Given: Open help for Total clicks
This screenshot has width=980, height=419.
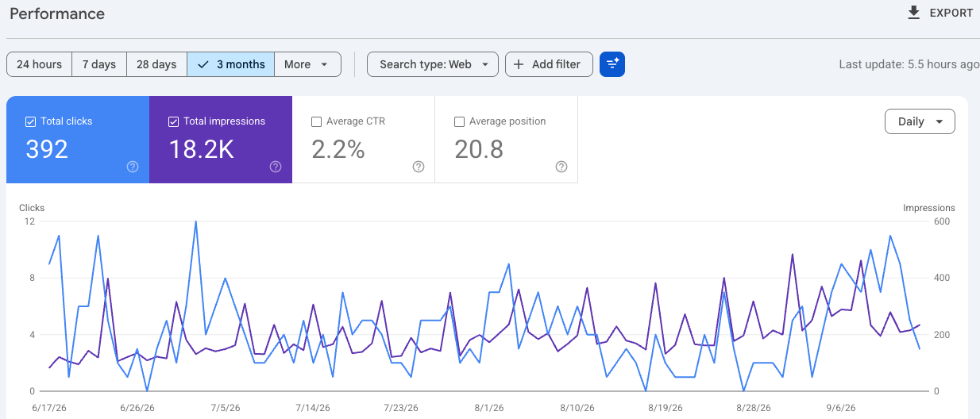Looking at the screenshot, I should click(x=133, y=167).
